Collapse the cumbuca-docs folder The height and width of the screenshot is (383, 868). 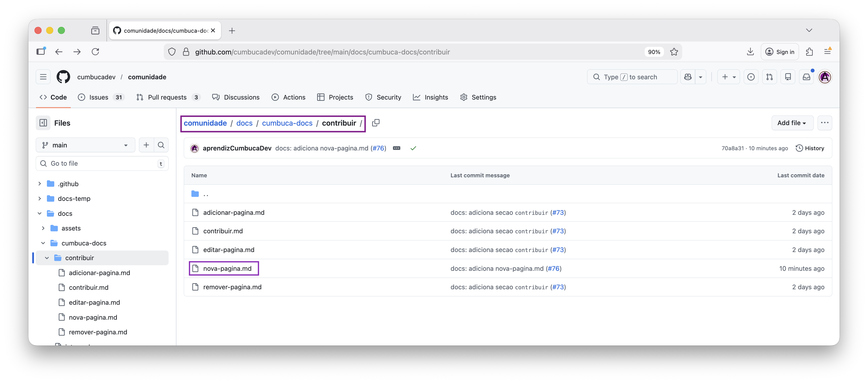[43, 243]
